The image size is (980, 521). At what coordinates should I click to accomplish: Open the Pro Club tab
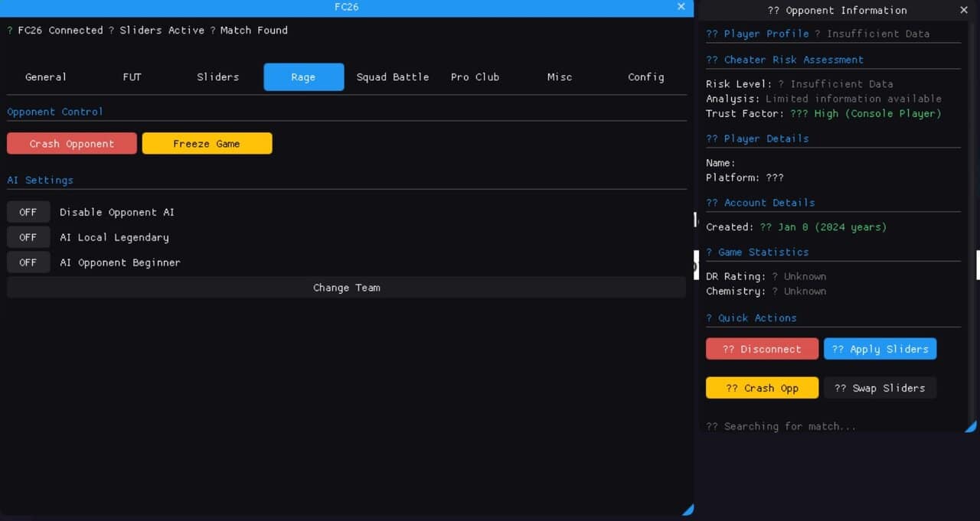point(475,77)
